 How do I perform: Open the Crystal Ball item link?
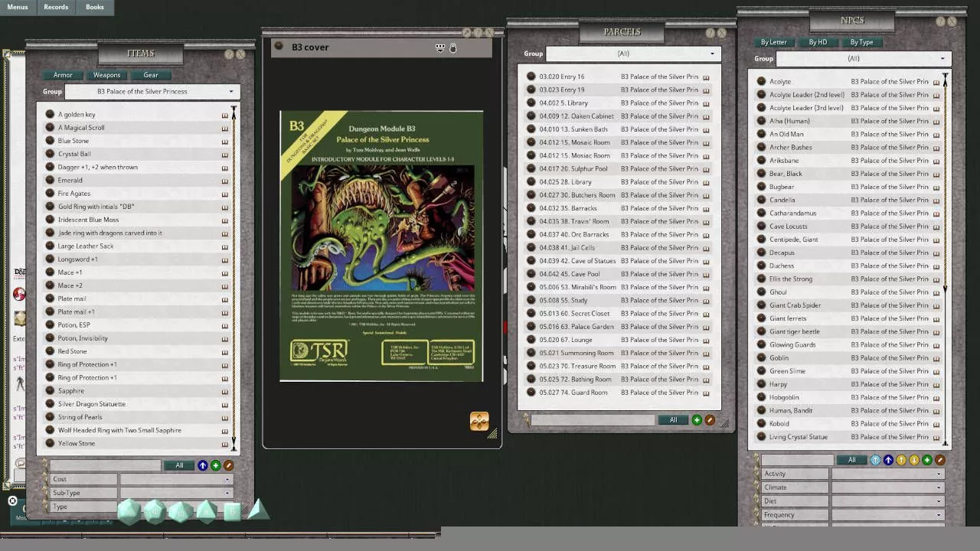coord(50,154)
